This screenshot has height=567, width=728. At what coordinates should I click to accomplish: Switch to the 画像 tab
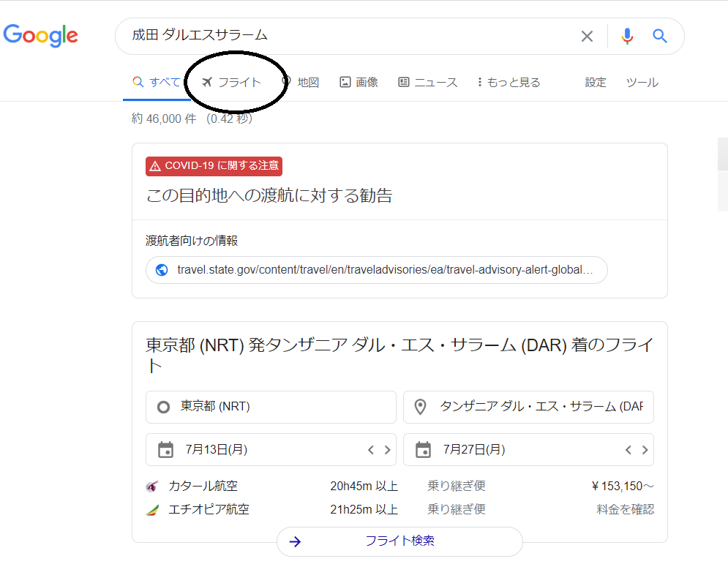[359, 82]
